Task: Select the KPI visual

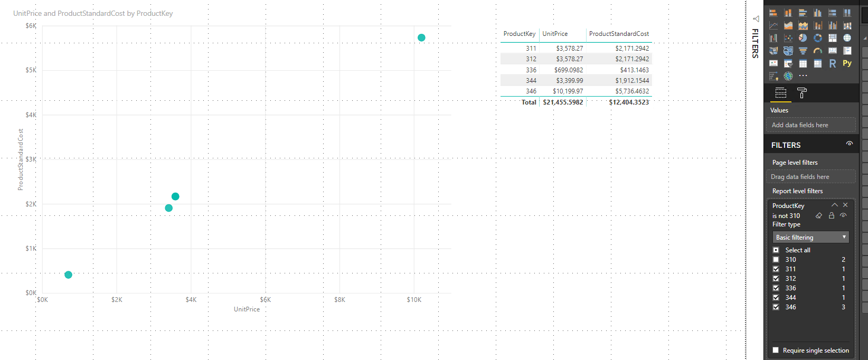Action: click(x=773, y=63)
